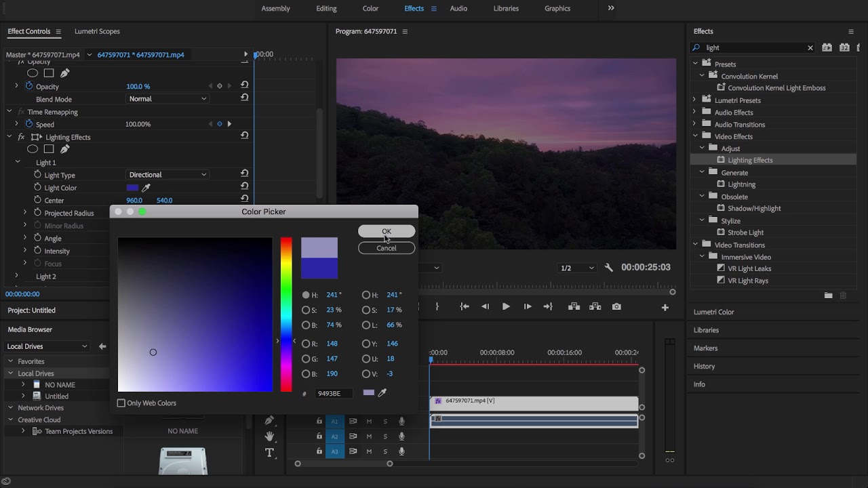868x488 pixels.
Task: Select the Type tool
Action: [269, 452]
